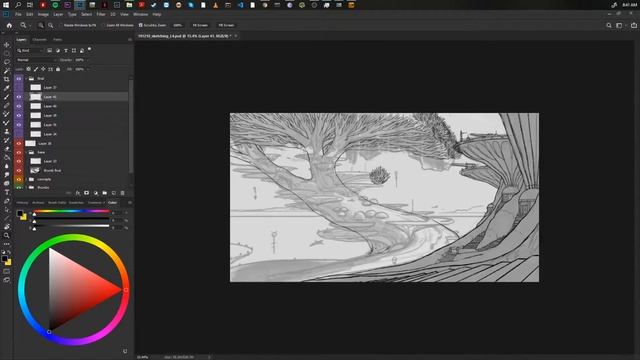Select the Zoom tool in the left toolbar
Image resolution: width=640 pixels, height=360 pixels.
coord(7,236)
